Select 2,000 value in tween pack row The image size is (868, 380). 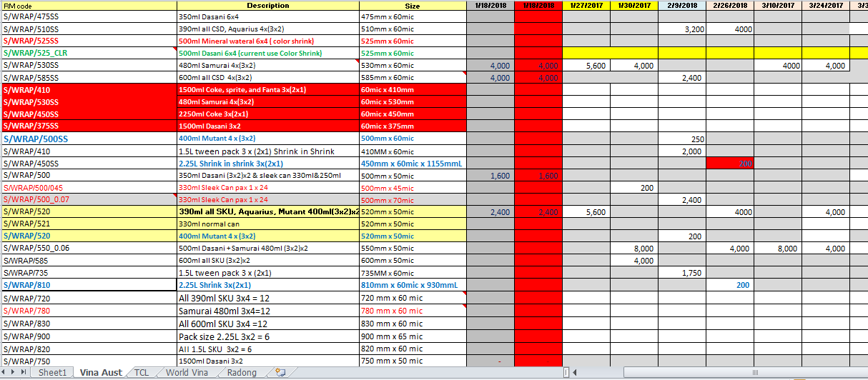[x=682, y=151]
